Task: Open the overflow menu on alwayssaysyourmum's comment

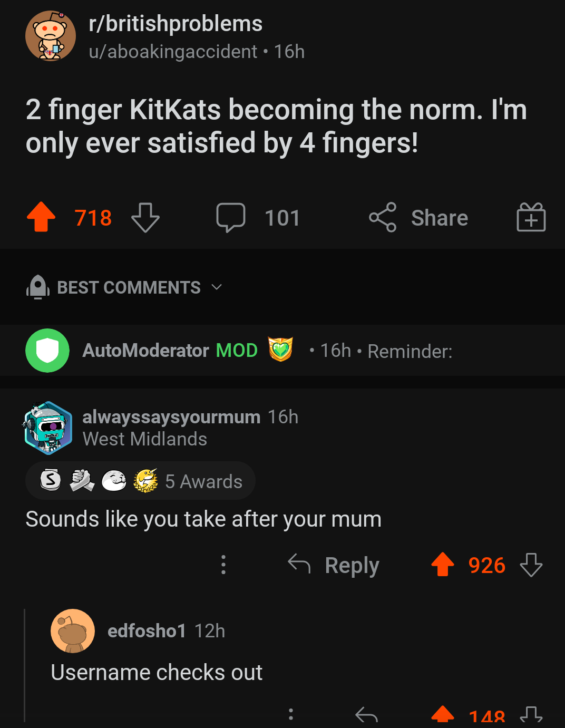Action: click(x=223, y=565)
